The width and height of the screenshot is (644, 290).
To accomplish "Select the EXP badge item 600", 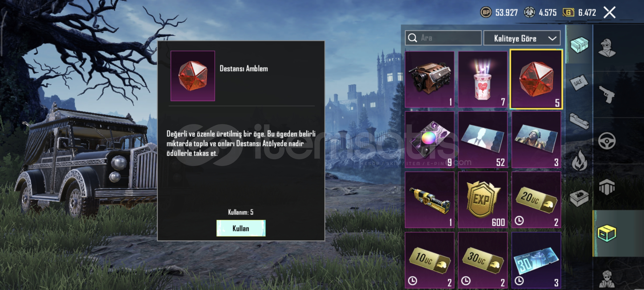I will pos(483,200).
